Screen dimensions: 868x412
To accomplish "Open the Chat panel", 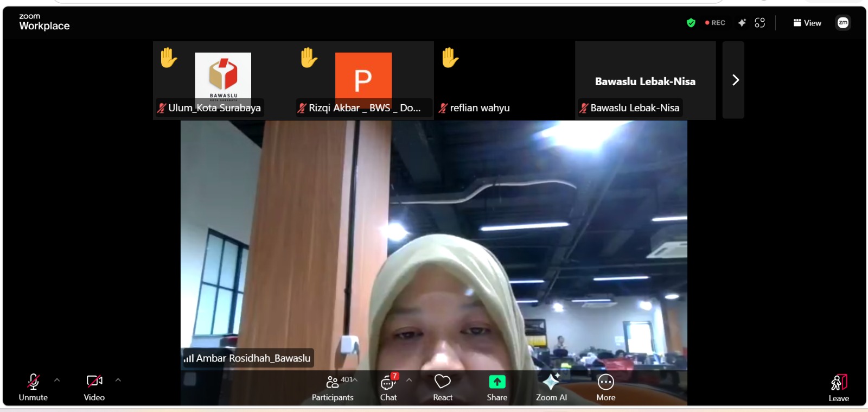I will coord(388,388).
